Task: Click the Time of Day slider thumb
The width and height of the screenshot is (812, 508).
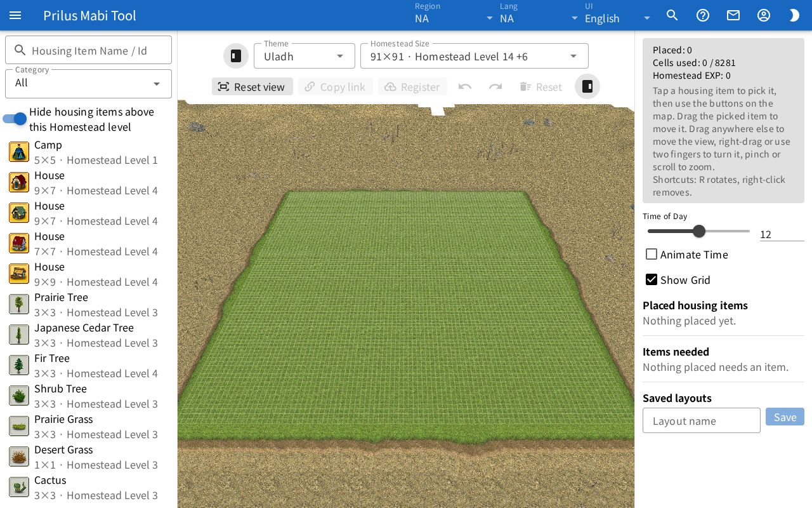Action: [x=699, y=231]
